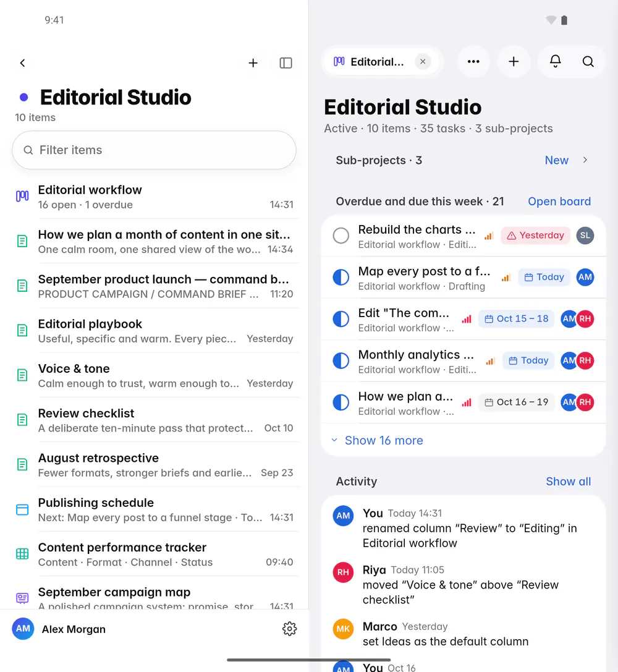This screenshot has height=672, width=618.
Task: Open Voice & tone list item
Action: pos(154,375)
